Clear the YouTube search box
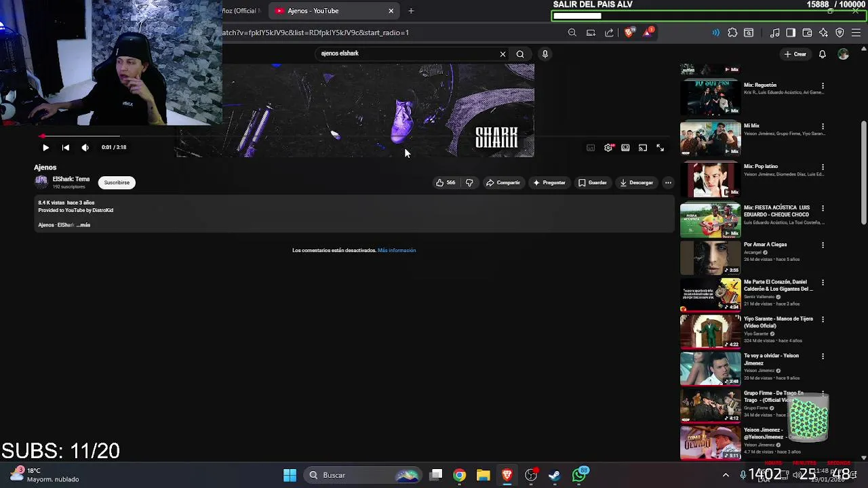This screenshot has height=488, width=868. click(x=502, y=54)
